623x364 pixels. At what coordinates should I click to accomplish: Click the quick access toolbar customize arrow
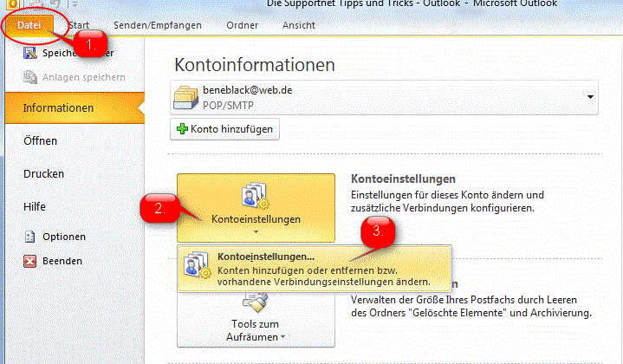click(75, 4)
